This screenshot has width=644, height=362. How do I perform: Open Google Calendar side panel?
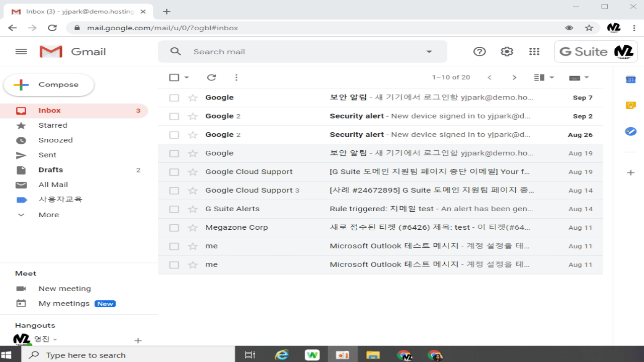click(630, 79)
